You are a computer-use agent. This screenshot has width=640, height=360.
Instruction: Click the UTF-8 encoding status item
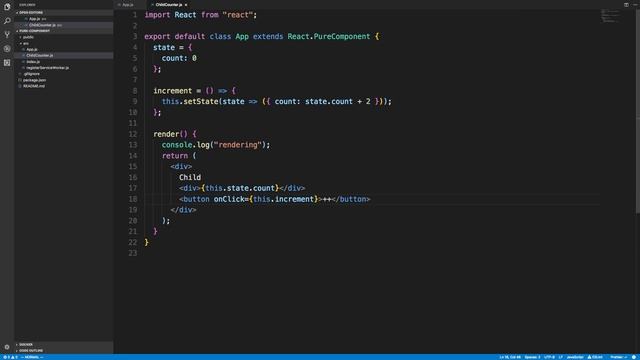coord(549,357)
